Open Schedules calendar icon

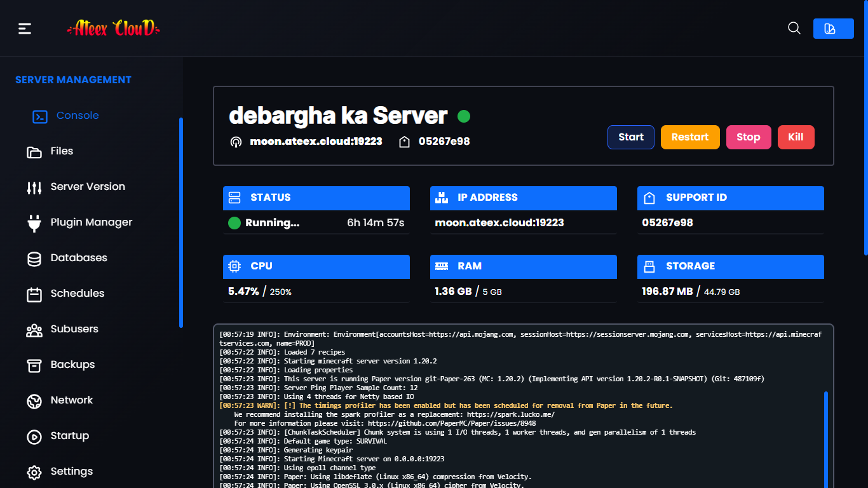point(34,294)
